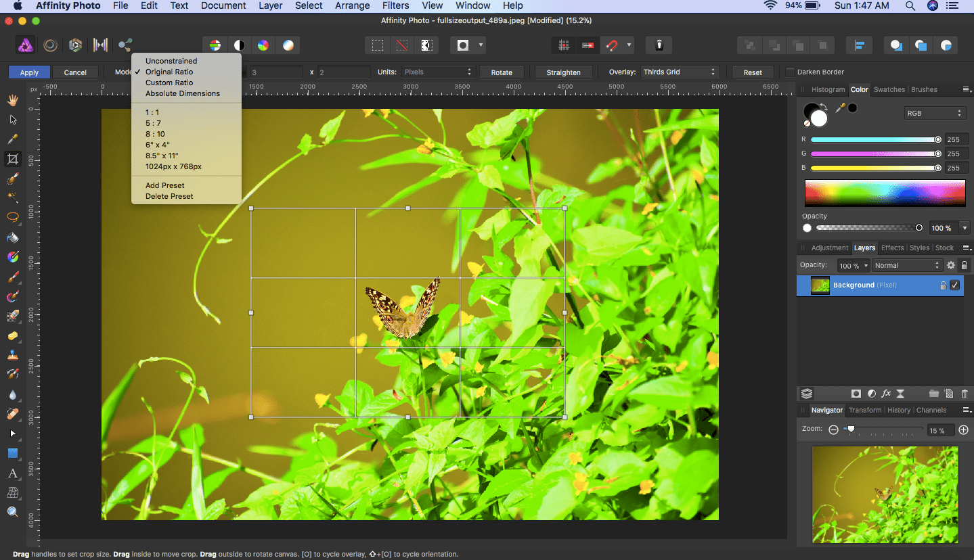Click the Navigator preview thumbnail
Image resolution: width=974 pixels, height=560 pixels.
click(x=885, y=494)
